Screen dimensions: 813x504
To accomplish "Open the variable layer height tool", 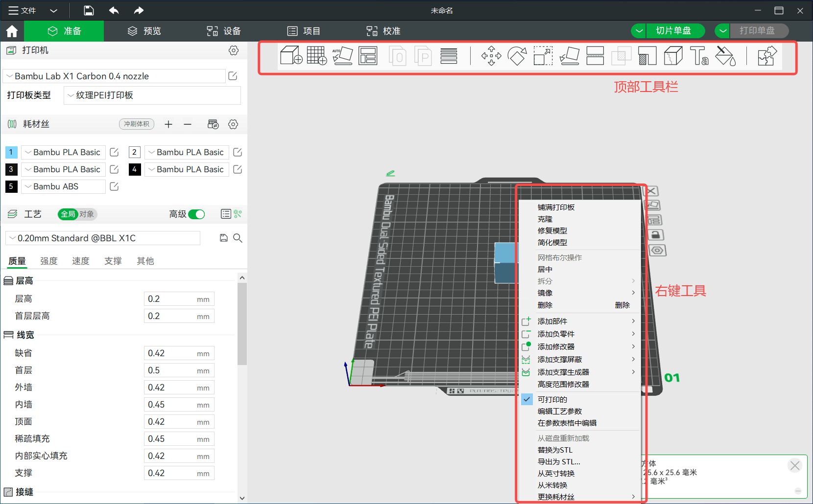I will (x=449, y=56).
